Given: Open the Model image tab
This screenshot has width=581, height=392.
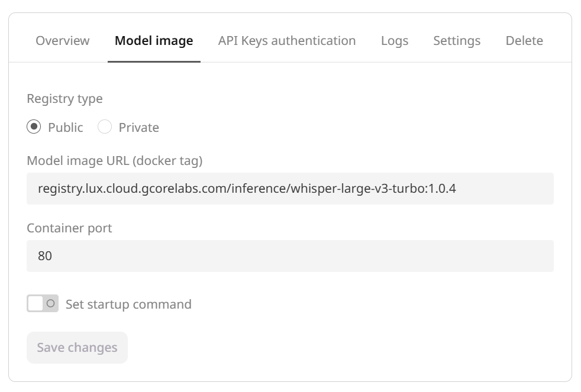Looking at the screenshot, I should click(x=153, y=40).
